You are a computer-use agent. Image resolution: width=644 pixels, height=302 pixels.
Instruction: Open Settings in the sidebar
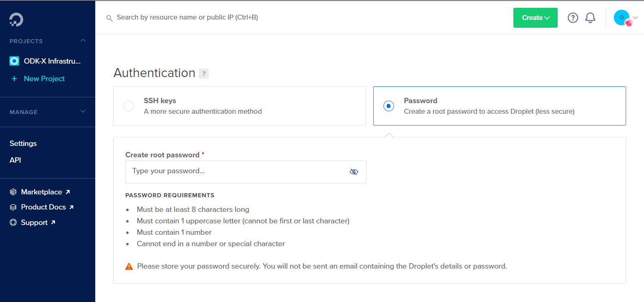[x=23, y=143]
